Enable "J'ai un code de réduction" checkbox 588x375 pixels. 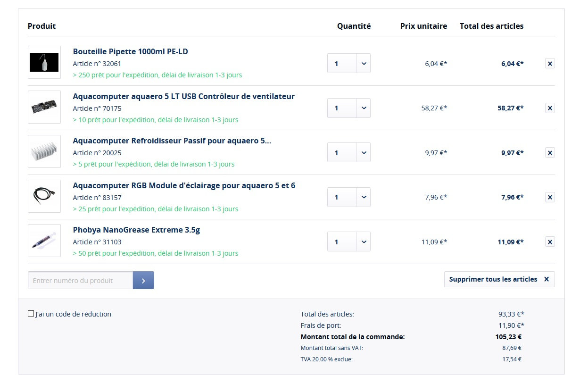pos(31,314)
